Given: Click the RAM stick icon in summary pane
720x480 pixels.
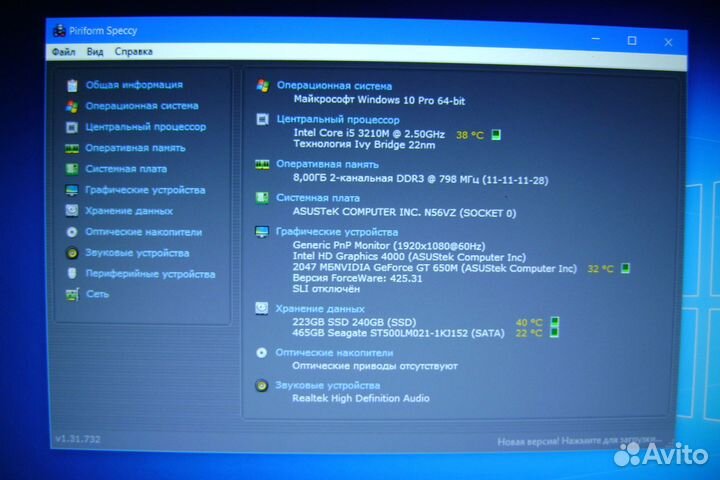Looking at the screenshot, I should [262, 164].
